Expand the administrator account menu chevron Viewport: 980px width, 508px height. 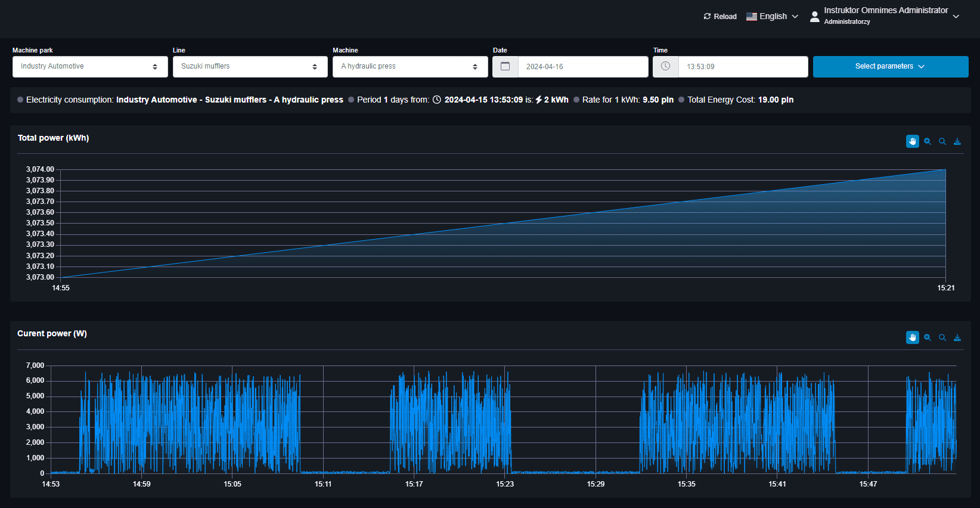click(956, 17)
